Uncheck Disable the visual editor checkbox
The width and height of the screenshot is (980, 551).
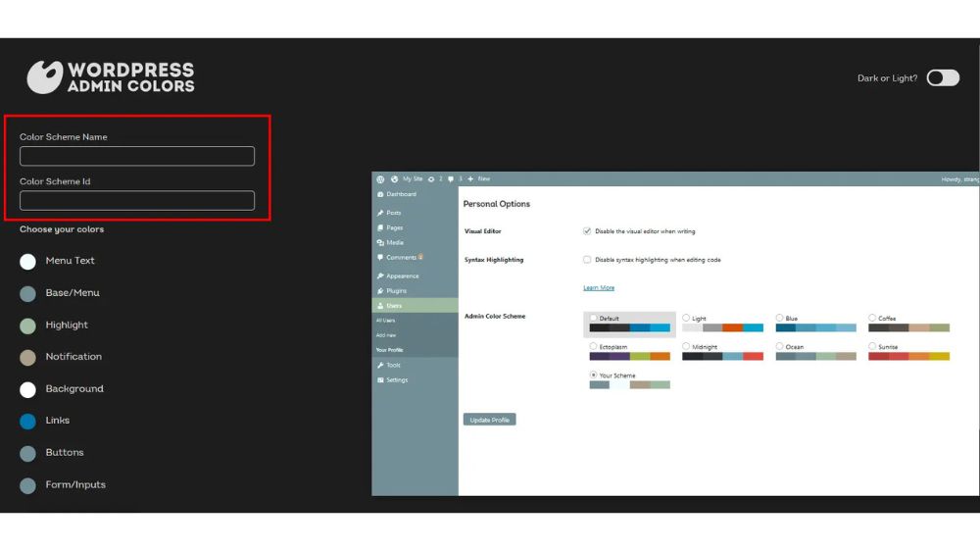587,231
